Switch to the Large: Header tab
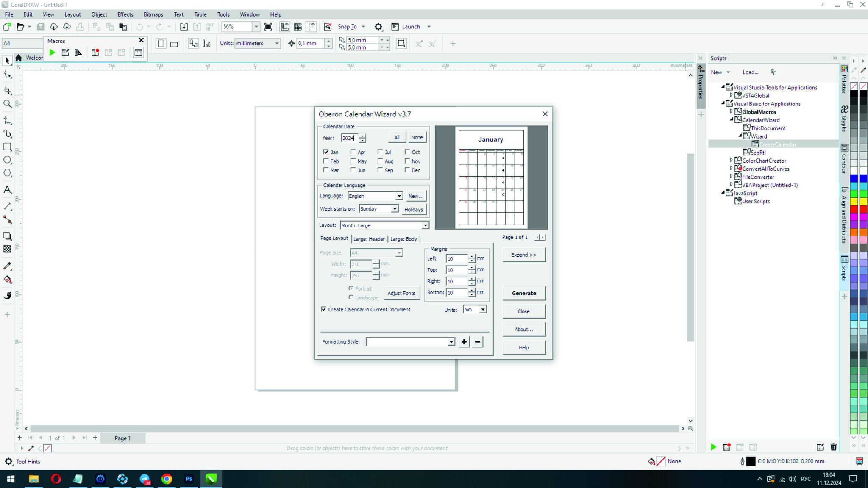Screen dimensions: 868x488 tap(369, 239)
